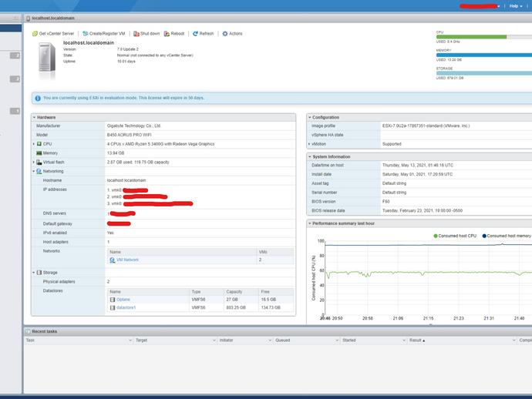
Task: Open the Optane datastore link
Action: (123, 300)
